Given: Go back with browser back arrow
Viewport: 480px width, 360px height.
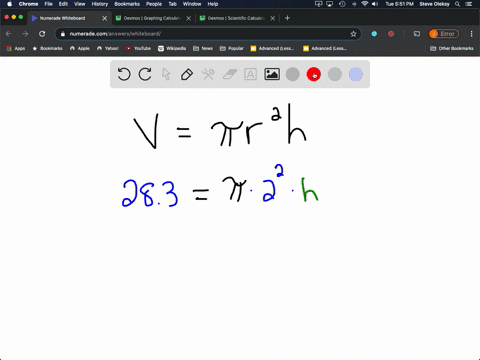Looking at the screenshot, I should [x=9, y=34].
